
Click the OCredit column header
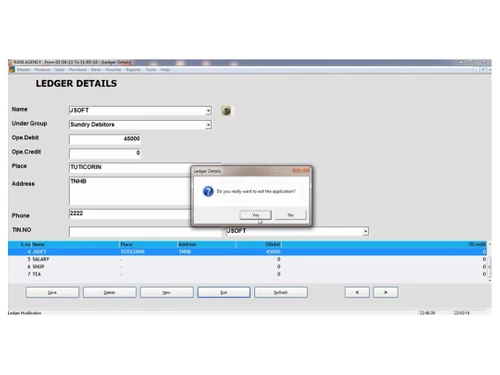click(x=384, y=244)
